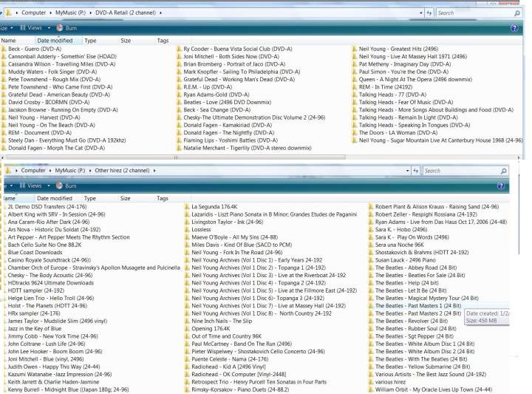Expand address history dropdown in upper window

point(421,13)
